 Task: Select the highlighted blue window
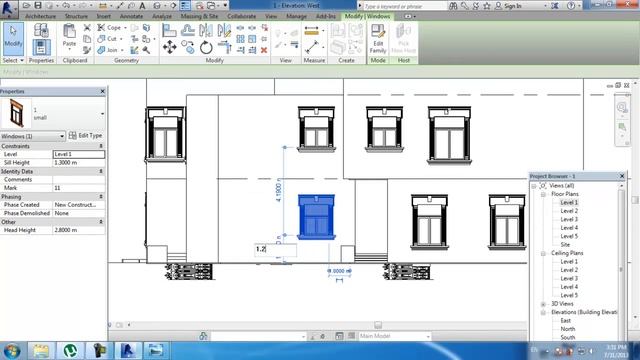pyautogui.click(x=316, y=217)
